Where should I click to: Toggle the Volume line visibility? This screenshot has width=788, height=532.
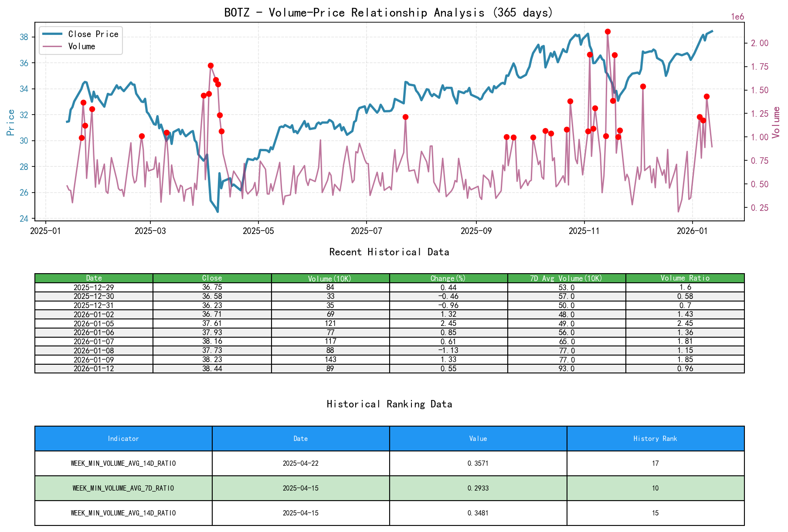54,46
